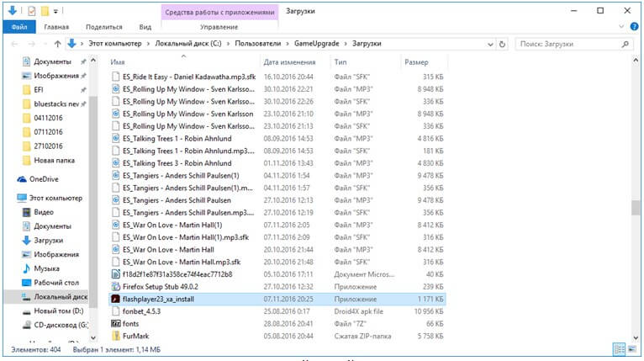The height and width of the screenshot is (361, 644).
Task: Switch to details view in status bar
Action: click(620, 348)
